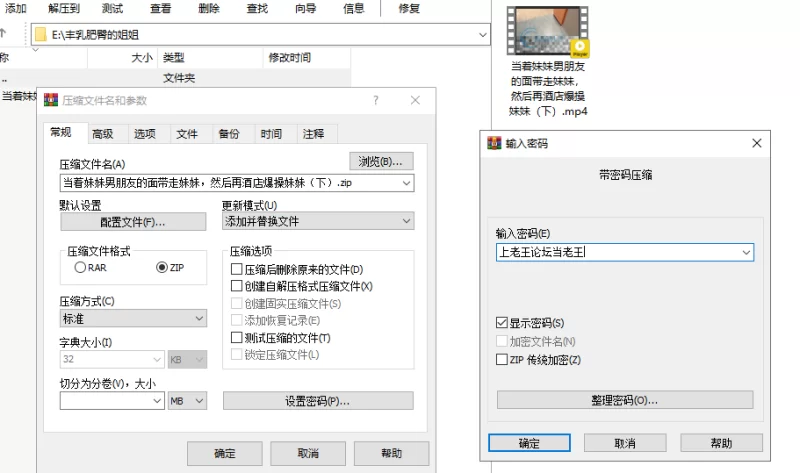Click the 类型 column header
Viewport: 800px width, 473px height.
(x=210, y=58)
